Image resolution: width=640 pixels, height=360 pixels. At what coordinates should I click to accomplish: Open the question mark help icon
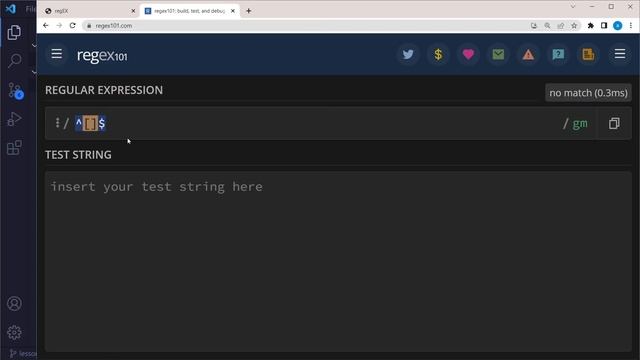558,54
